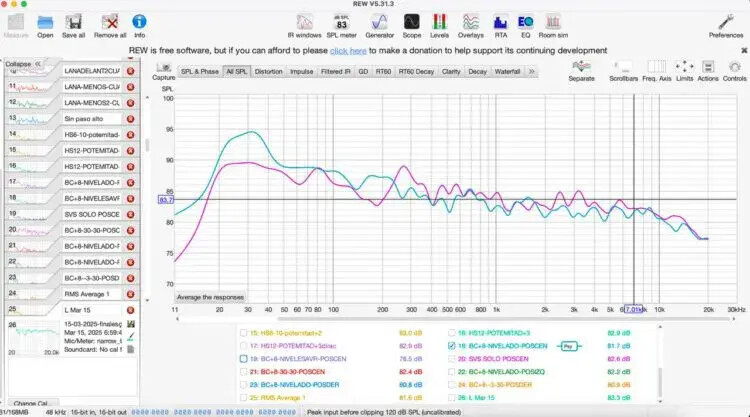The width and height of the screenshot is (750, 417).
Task: Remove measurement 25 L Mar 15
Action: 130,310
